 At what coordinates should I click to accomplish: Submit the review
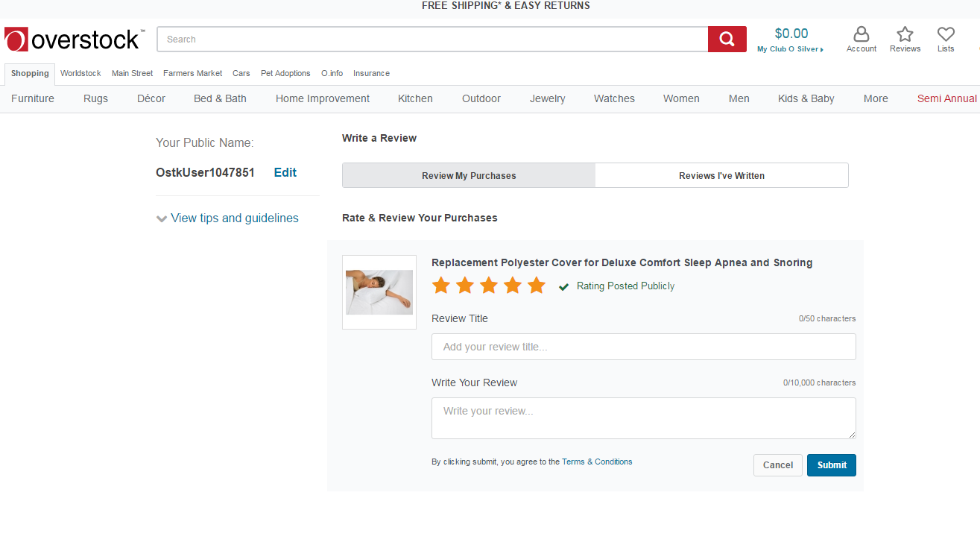831,465
